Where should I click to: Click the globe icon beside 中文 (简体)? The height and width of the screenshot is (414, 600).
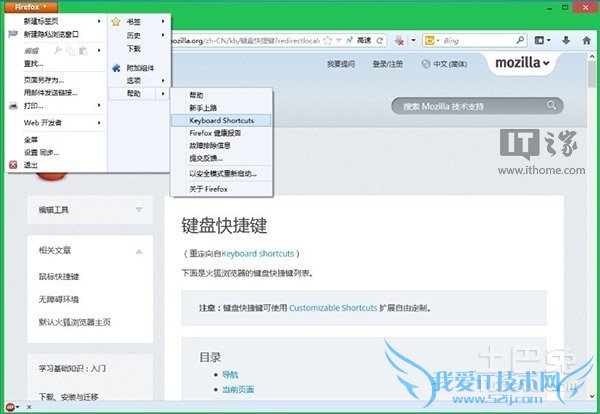pyautogui.click(x=426, y=64)
